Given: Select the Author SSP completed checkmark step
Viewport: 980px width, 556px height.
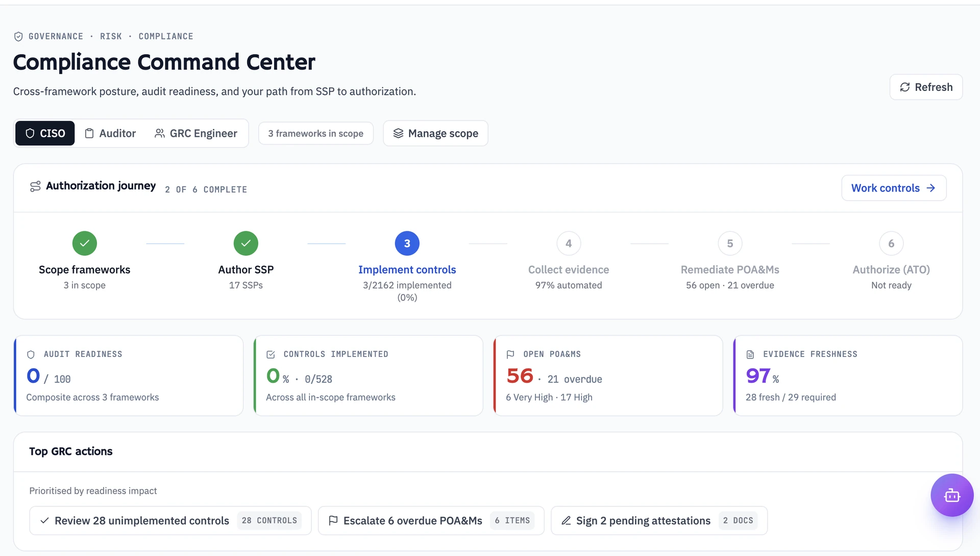Looking at the screenshot, I should tap(246, 244).
